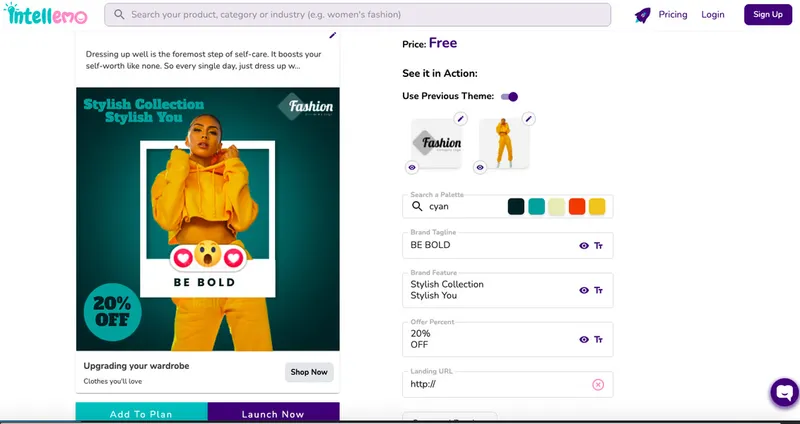The height and width of the screenshot is (424, 800).
Task: Click the Intellemo logo
Action: [46, 15]
